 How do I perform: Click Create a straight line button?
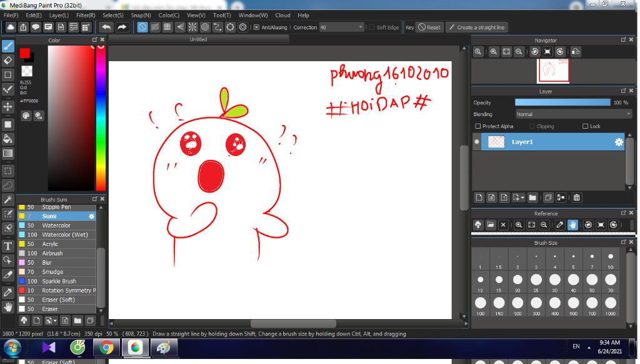point(477,27)
